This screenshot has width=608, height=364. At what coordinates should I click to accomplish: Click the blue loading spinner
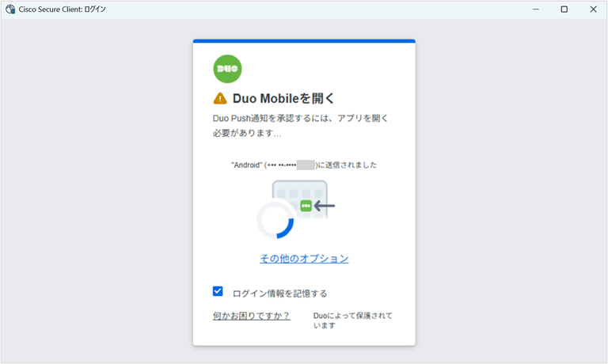pyautogui.click(x=275, y=219)
